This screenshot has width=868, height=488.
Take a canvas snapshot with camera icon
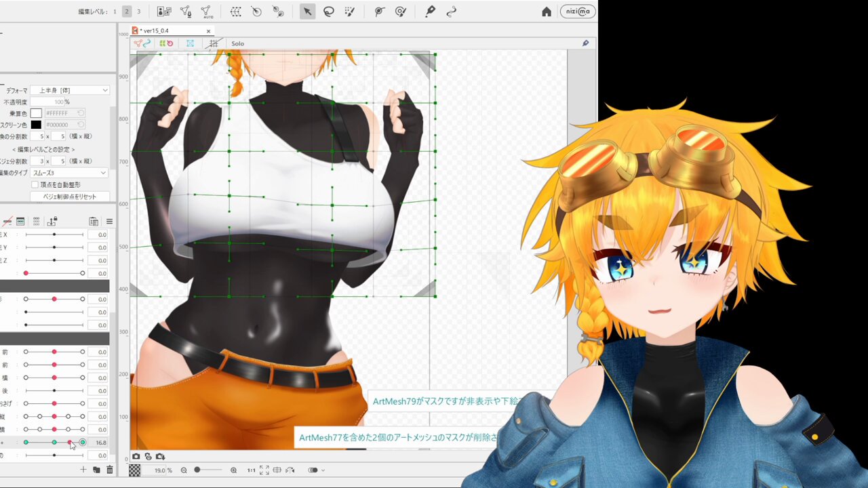pyautogui.click(x=136, y=457)
